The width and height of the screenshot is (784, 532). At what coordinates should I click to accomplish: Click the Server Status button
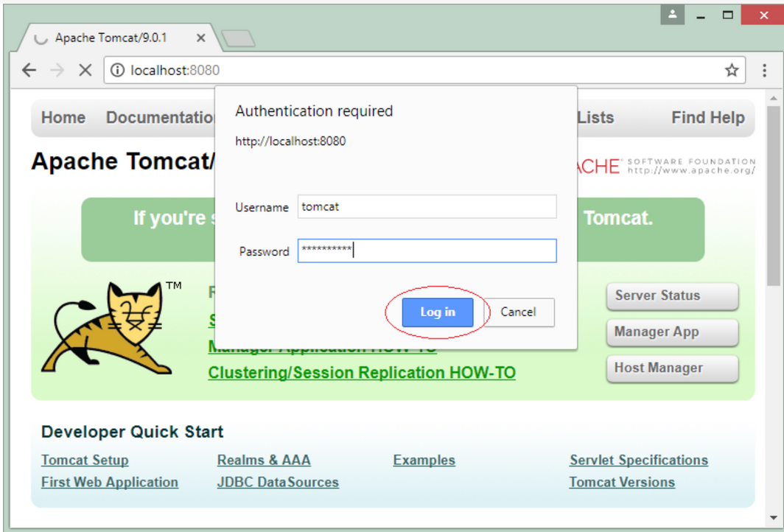[x=672, y=296]
